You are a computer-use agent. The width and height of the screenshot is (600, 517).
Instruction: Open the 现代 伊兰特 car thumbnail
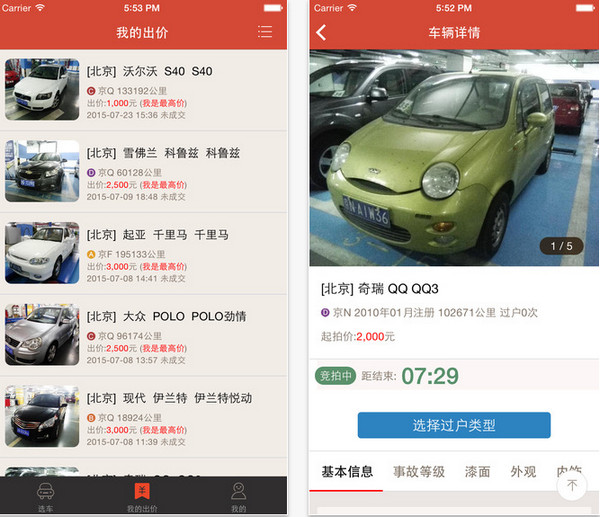(42, 416)
